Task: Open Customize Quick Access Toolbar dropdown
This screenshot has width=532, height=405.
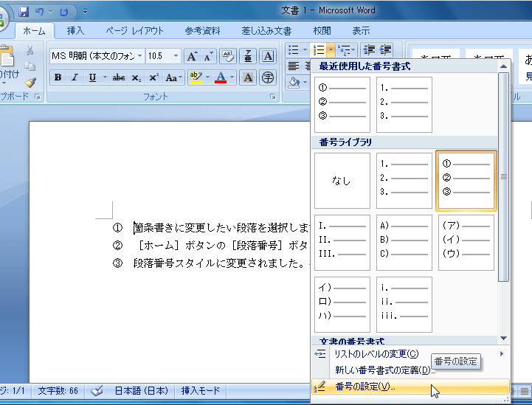Action: point(85,12)
